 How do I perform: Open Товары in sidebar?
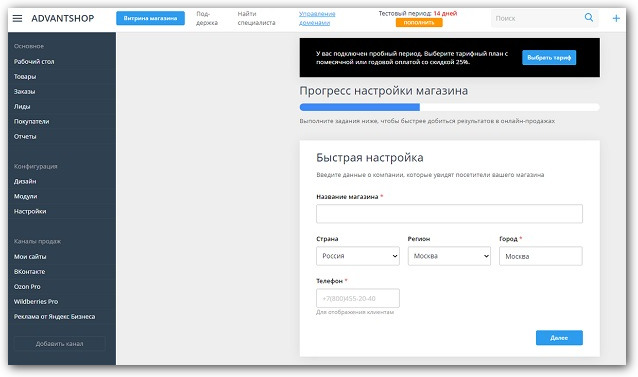pos(25,76)
